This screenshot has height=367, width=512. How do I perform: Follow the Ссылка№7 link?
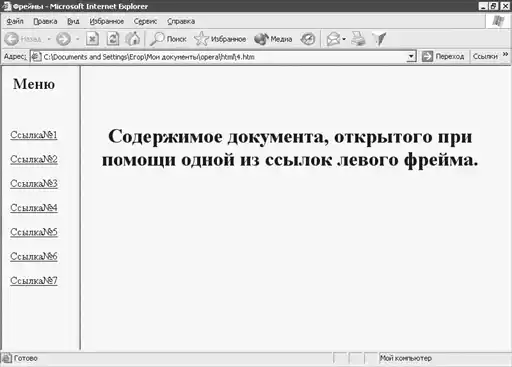[x=34, y=281]
